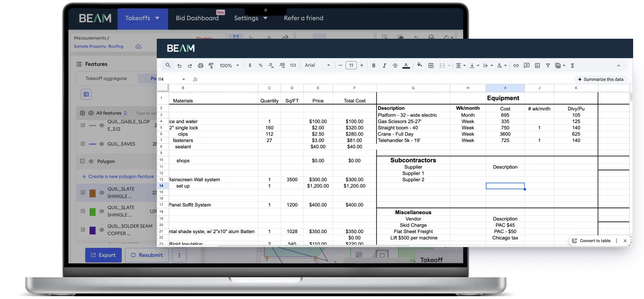This screenshot has height=299, width=644.
Task: Open feature settings gear icon
Action: point(82,113)
